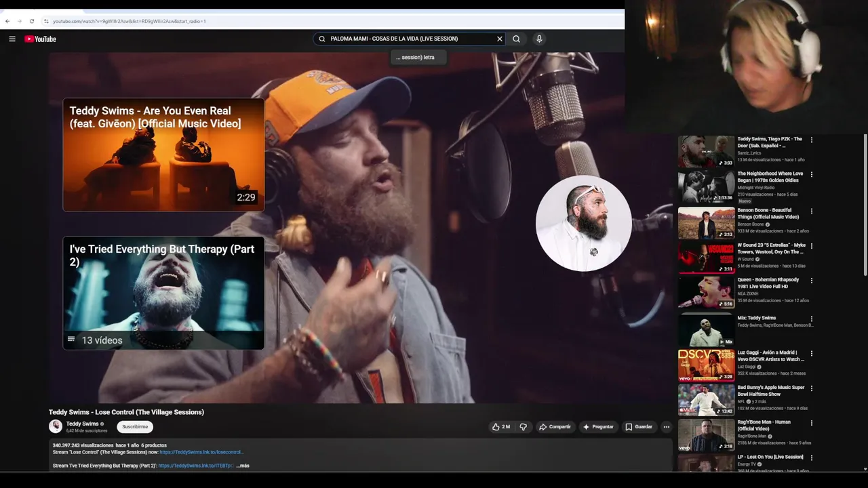The height and width of the screenshot is (488, 868).
Task: Click the page scrollbar on the right
Action: pyautogui.click(x=865, y=205)
